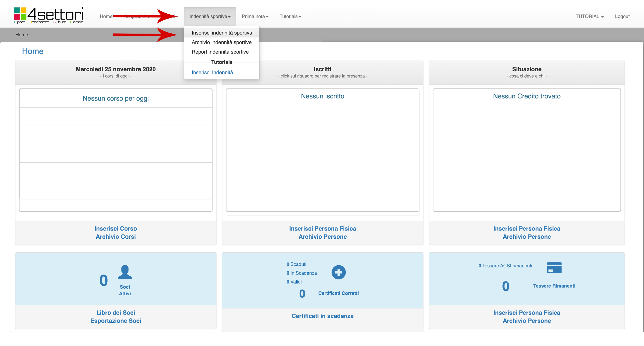Expand the TUTORIAL user menu
644x346 pixels.
coord(589,17)
